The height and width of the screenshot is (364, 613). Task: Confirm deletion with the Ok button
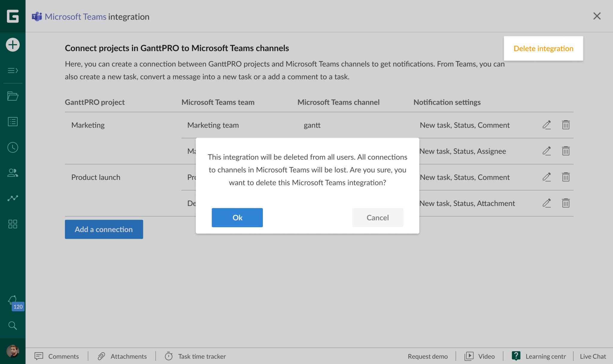click(237, 218)
